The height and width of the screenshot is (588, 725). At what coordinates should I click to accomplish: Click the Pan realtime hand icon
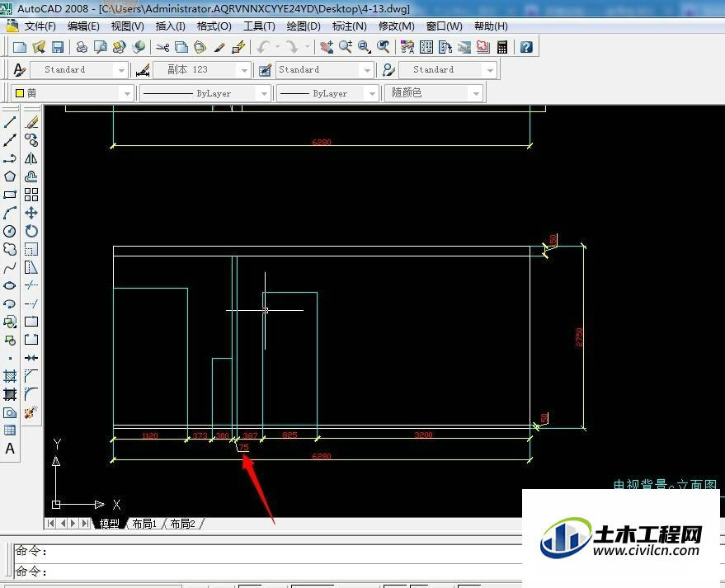coord(327,47)
